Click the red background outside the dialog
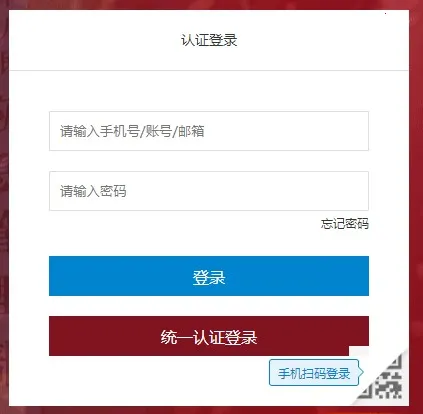The image size is (423, 414). click(416, 200)
